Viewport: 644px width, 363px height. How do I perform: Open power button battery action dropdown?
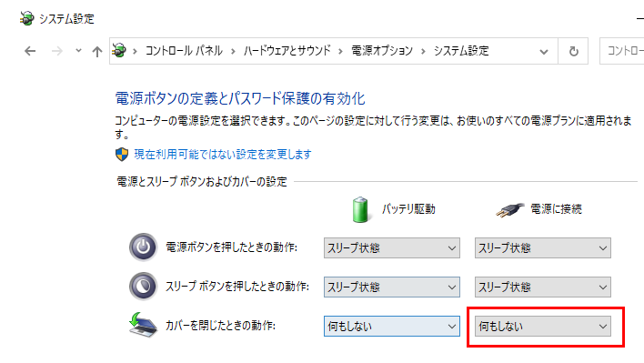pos(392,248)
